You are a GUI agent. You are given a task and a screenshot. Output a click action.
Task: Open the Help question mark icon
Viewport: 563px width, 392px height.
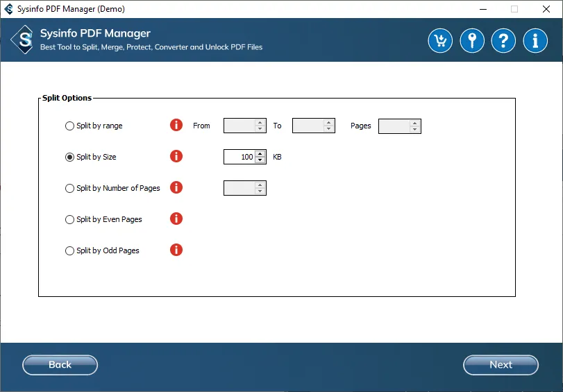(x=504, y=40)
